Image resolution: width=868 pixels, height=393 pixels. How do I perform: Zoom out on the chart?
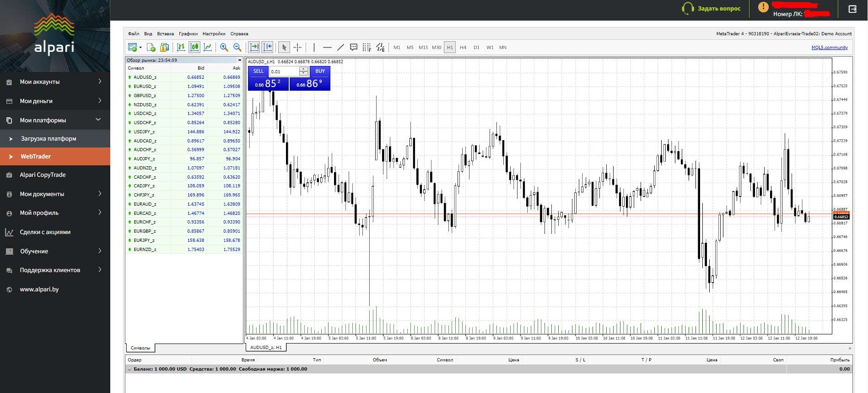237,47
